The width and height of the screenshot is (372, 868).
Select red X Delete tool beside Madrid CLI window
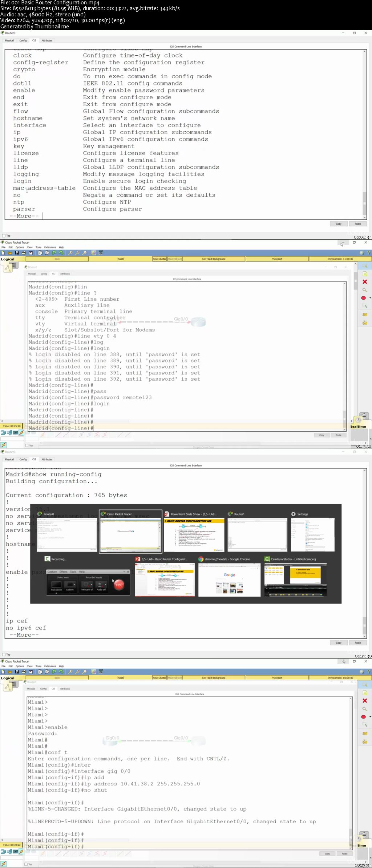click(x=365, y=282)
